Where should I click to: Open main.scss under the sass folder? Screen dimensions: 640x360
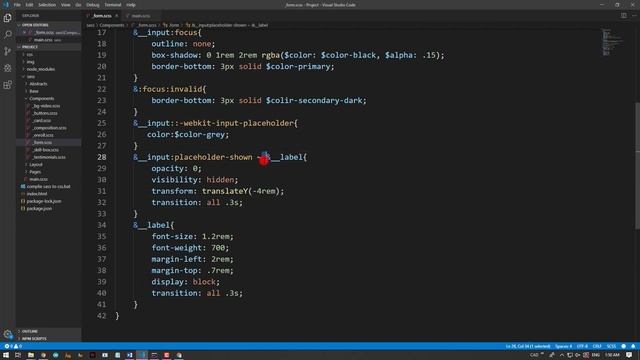coord(38,179)
